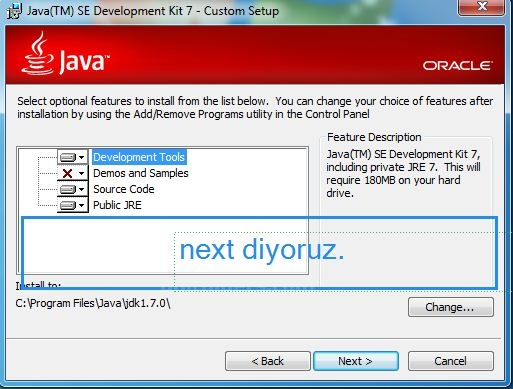Select the Demos and Samples feature label

[141, 173]
